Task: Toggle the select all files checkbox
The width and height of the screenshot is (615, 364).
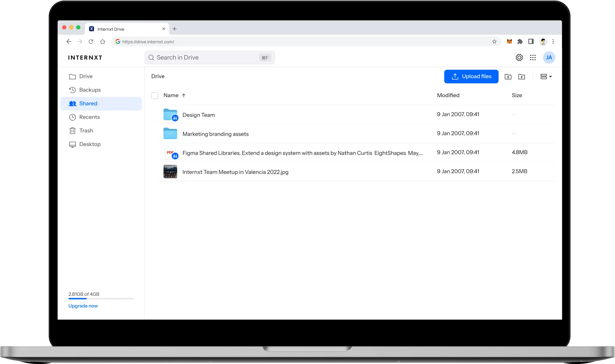Action: [x=155, y=95]
